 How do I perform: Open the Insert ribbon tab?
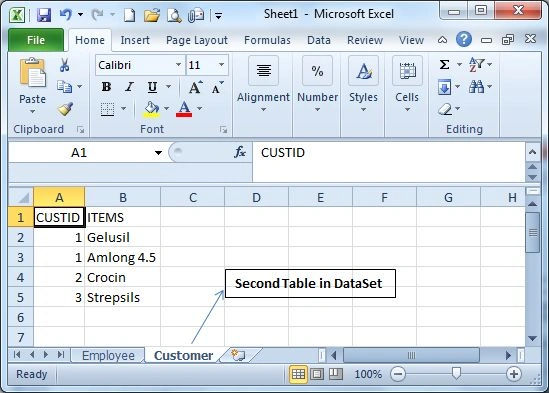tap(135, 40)
